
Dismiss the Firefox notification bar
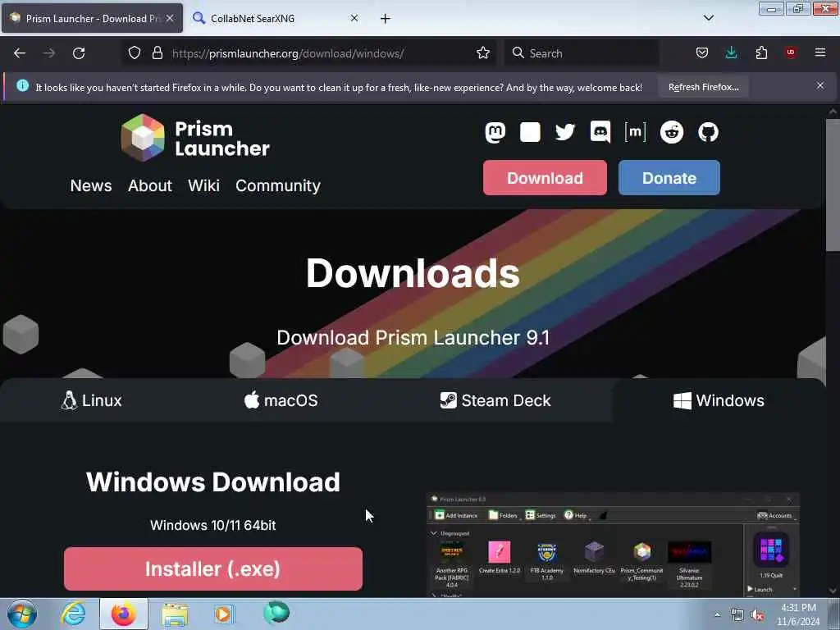820,85
